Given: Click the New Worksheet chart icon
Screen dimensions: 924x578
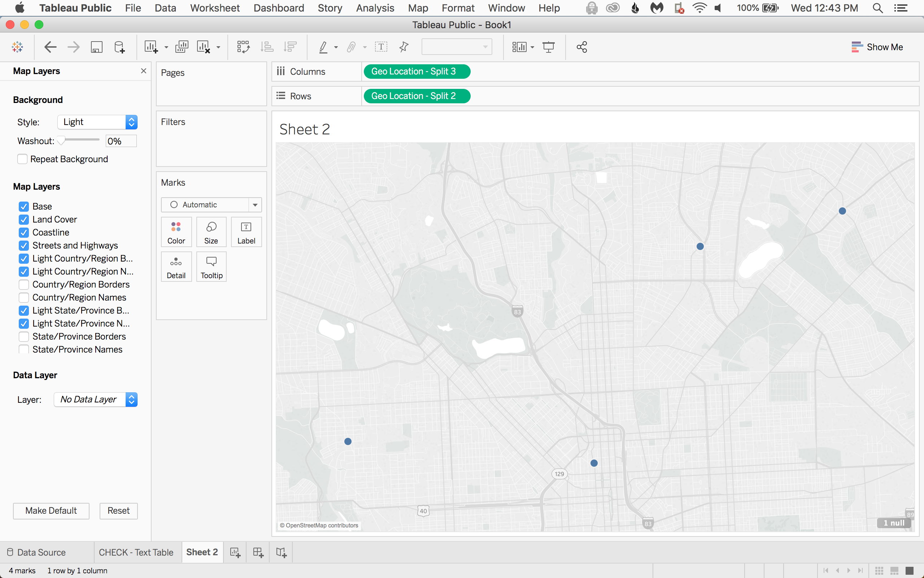Looking at the screenshot, I should pyautogui.click(x=151, y=47).
